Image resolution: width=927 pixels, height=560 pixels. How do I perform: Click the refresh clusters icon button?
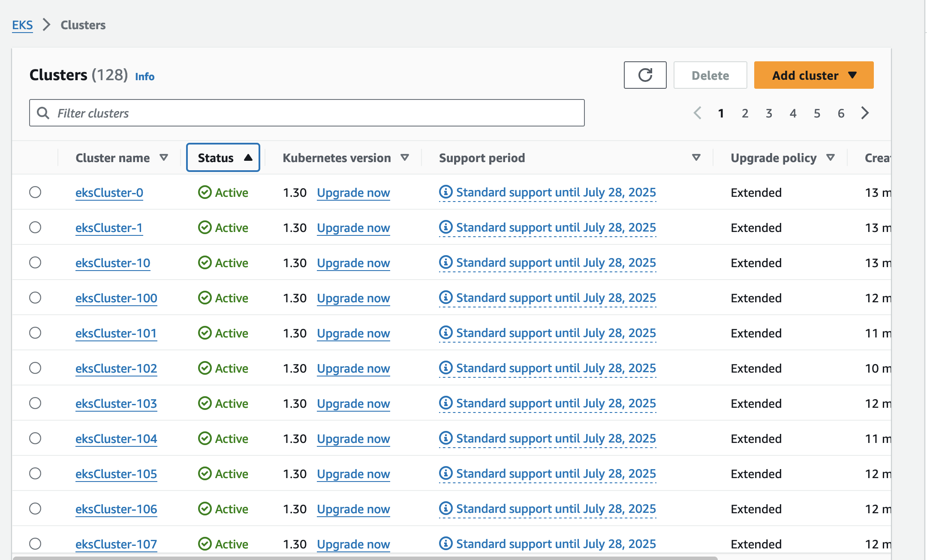point(645,75)
